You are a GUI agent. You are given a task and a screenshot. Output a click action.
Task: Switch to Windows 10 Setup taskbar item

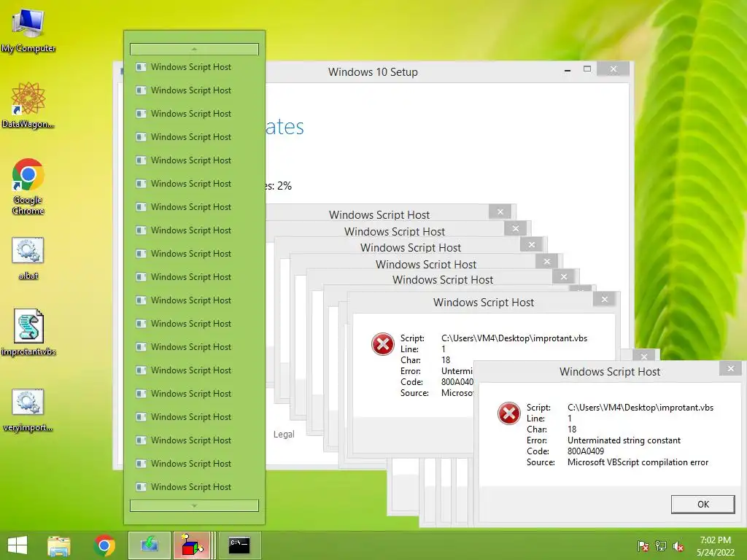149,545
